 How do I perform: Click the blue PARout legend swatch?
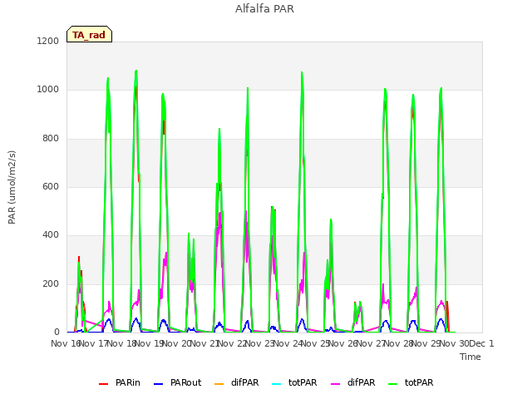[x=158, y=384]
